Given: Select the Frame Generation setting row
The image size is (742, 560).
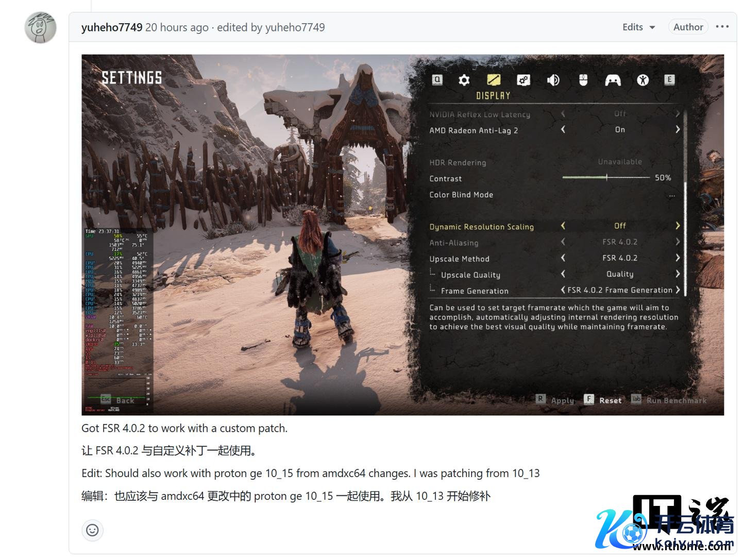Looking at the screenshot, I should (475, 291).
